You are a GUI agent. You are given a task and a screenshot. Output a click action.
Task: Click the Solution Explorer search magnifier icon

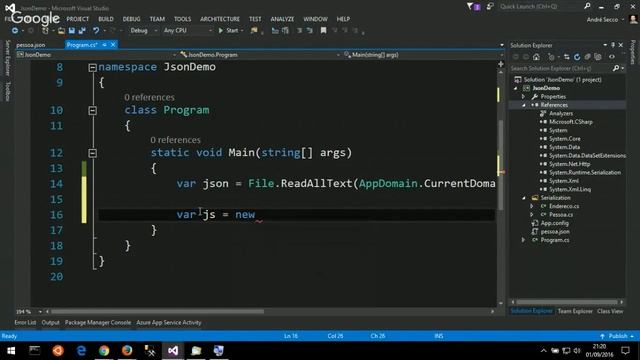tap(616, 69)
